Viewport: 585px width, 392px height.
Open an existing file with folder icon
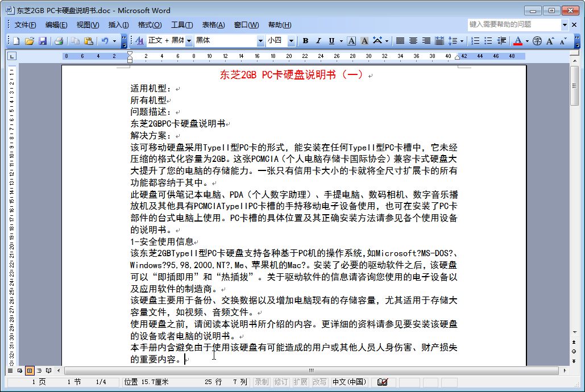(x=30, y=41)
